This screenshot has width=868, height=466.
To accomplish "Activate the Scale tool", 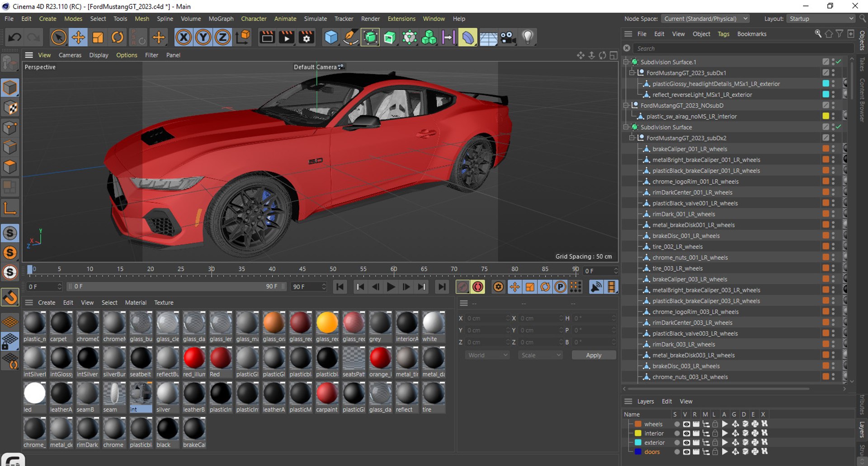I will pyautogui.click(x=98, y=37).
